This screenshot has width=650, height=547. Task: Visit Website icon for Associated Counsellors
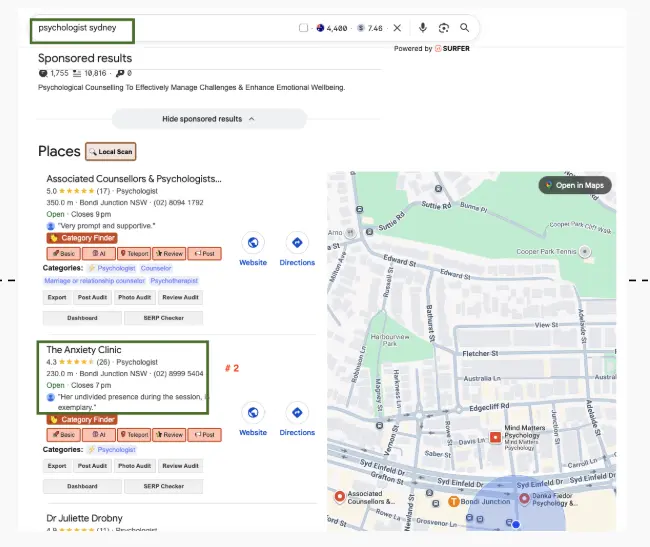pyautogui.click(x=253, y=242)
